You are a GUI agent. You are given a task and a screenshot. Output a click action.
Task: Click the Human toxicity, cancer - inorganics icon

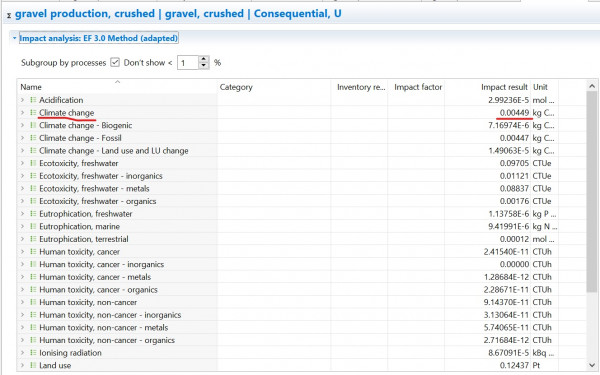(33, 264)
